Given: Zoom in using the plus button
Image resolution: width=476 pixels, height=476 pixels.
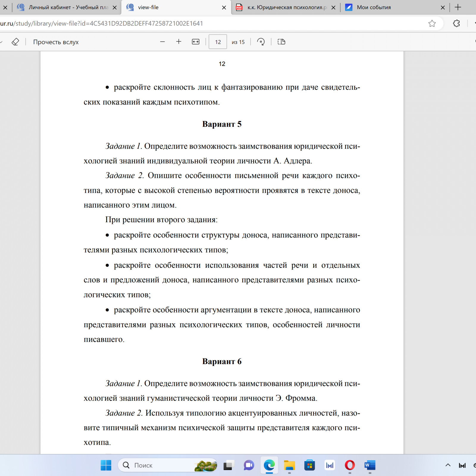Looking at the screenshot, I should pyautogui.click(x=179, y=42).
